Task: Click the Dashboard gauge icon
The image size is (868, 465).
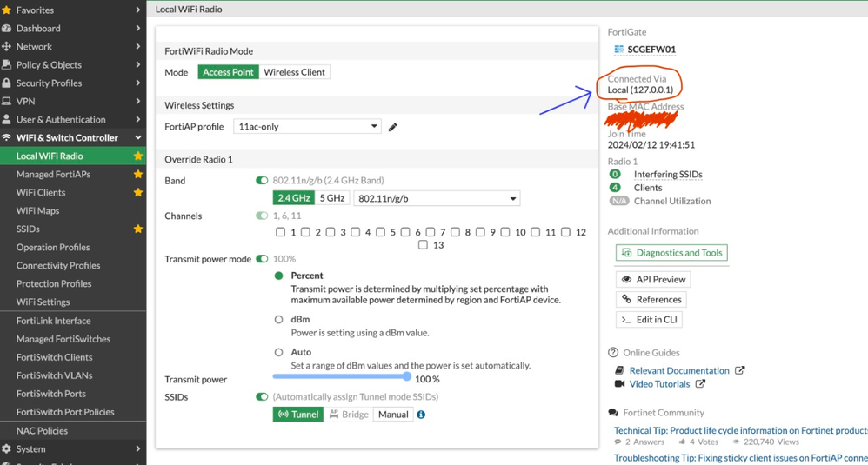Action: [7, 28]
